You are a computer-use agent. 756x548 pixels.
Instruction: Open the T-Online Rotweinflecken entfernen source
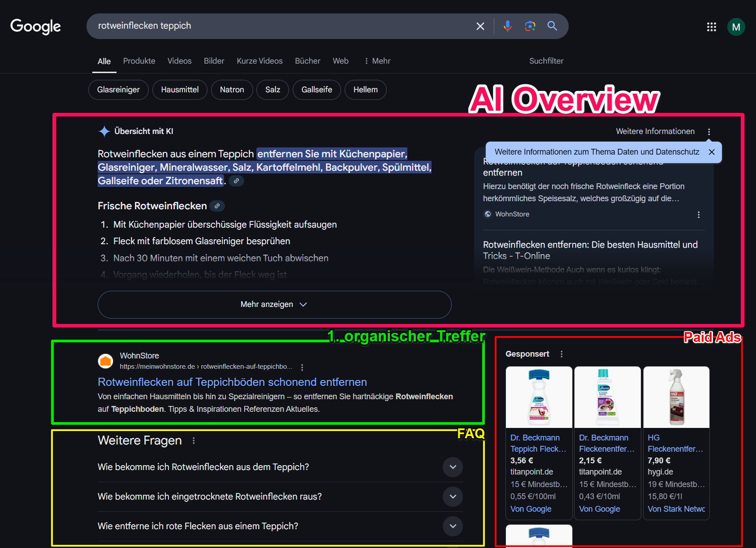590,250
